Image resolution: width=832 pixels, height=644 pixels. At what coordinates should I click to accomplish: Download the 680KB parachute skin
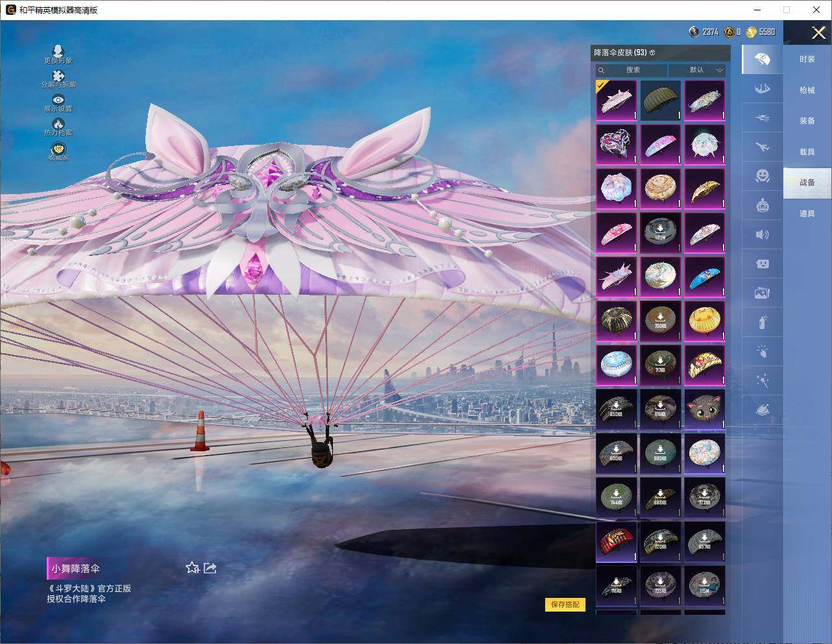[x=660, y=454]
